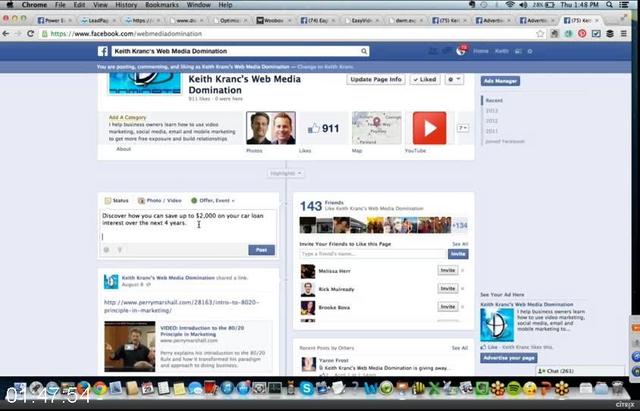Screen dimensions: 640x411
Task: Click the location pin icon in composer
Action: click(120, 250)
